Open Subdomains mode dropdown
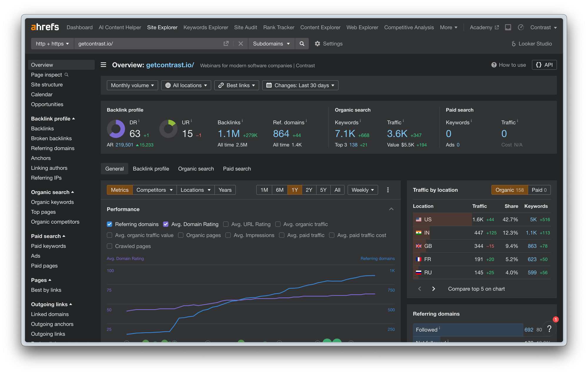Viewport: 588px width, 374px height. pos(271,44)
